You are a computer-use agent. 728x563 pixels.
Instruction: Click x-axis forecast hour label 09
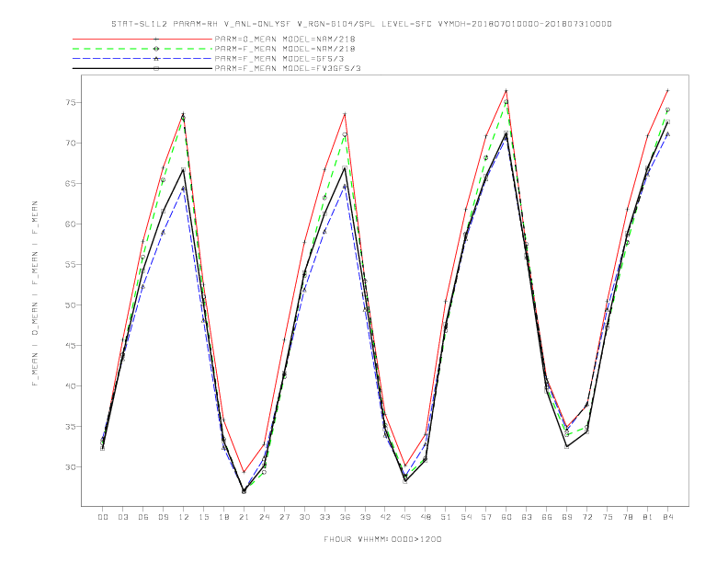click(x=163, y=517)
